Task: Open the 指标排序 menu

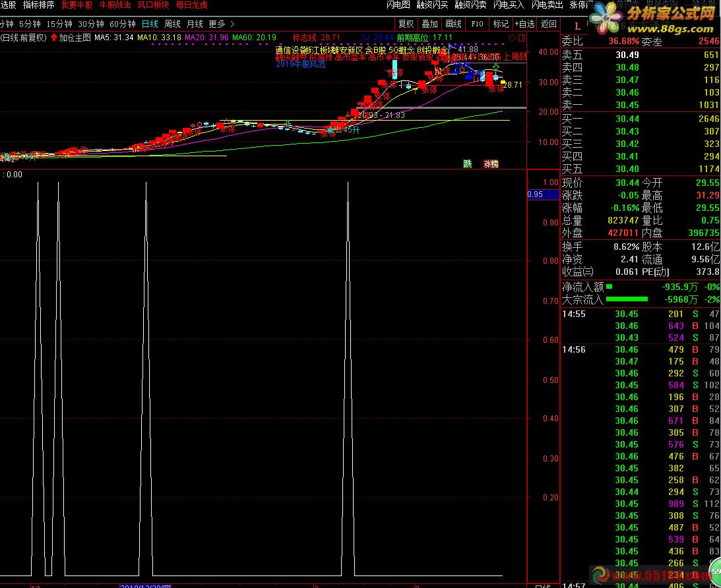Action: (38, 5)
